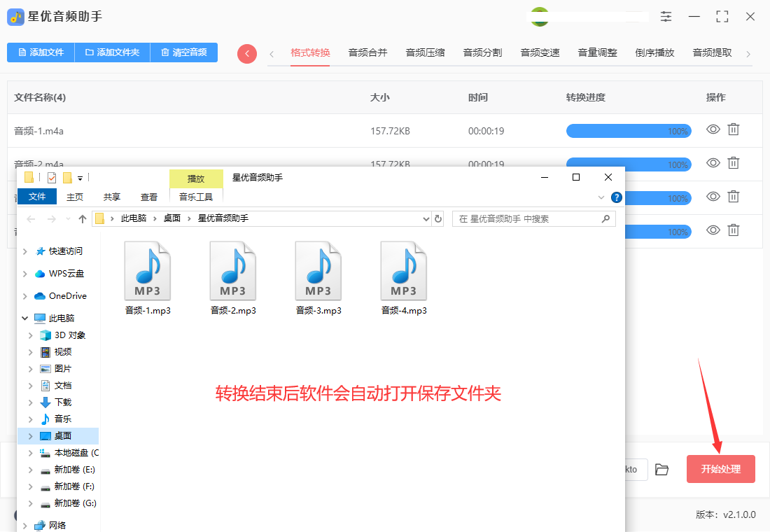Click 播放 contextual tab header
The width and height of the screenshot is (770, 532).
point(196,178)
